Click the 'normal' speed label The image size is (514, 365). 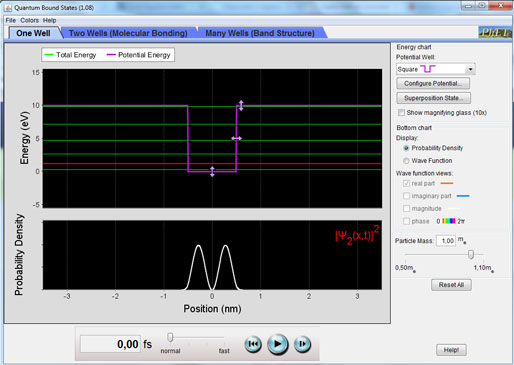[x=170, y=351]
